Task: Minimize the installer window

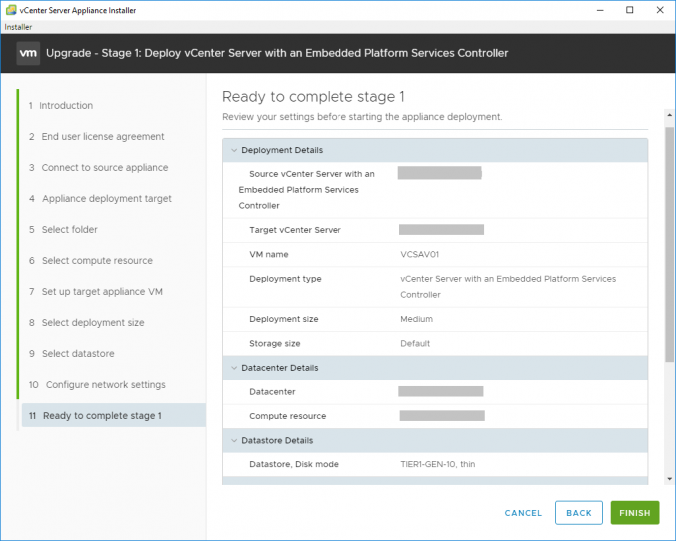Action: pos(600,10)
